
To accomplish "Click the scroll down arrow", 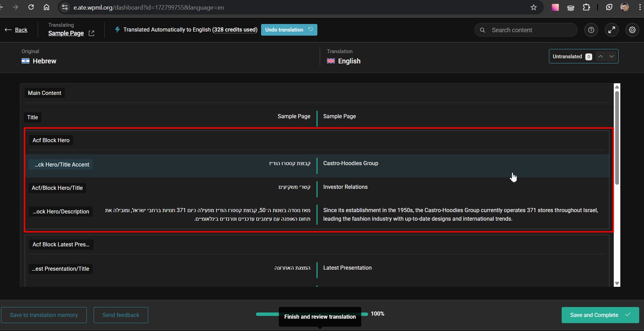I will [617, 283].
